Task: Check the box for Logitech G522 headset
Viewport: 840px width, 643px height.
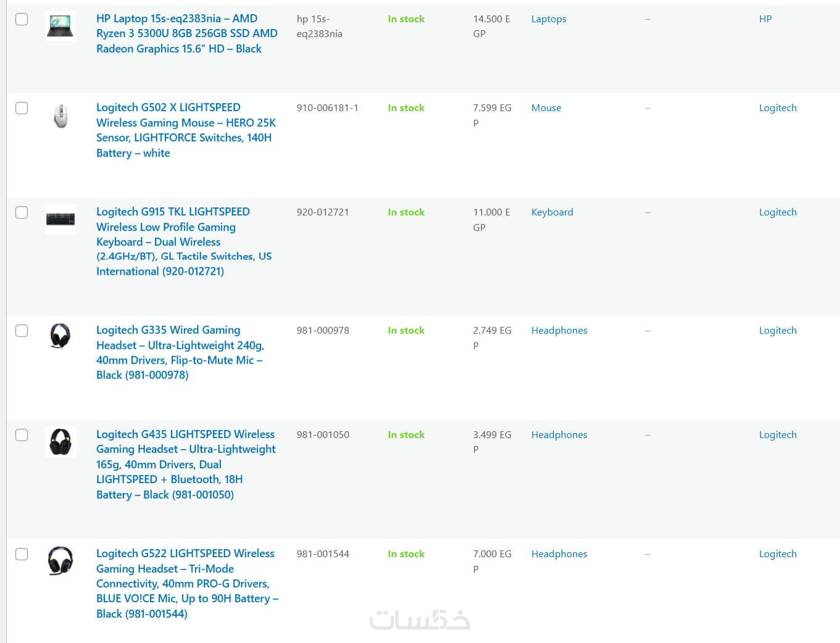Action: (x=22, y=554)
